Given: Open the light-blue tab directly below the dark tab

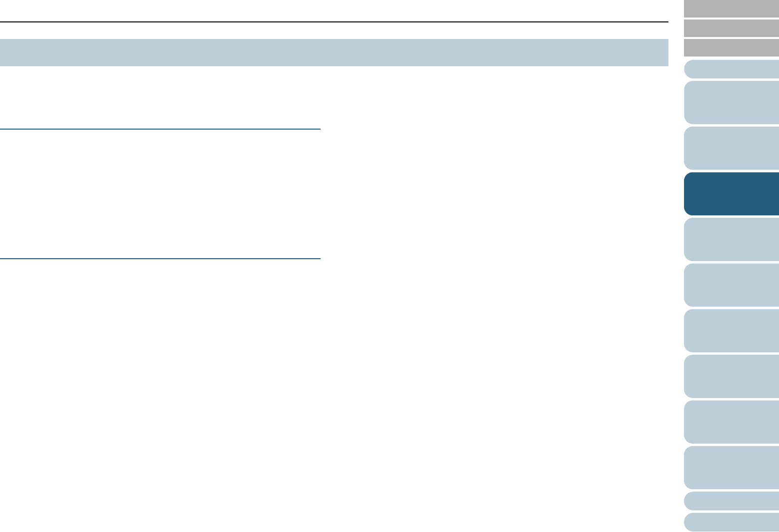Looking at the screenshot, I should (731, 239).
